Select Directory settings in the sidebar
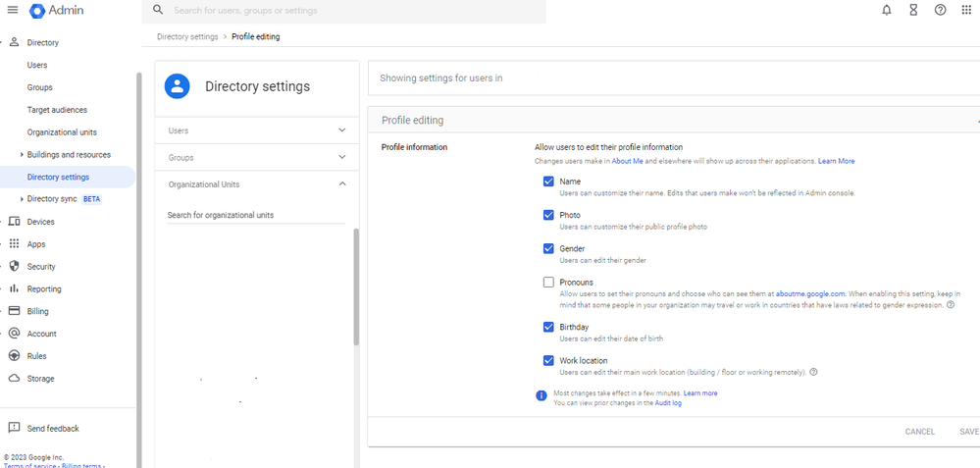The width and height of the screenshot is (980, 468). tap(68, 177)
